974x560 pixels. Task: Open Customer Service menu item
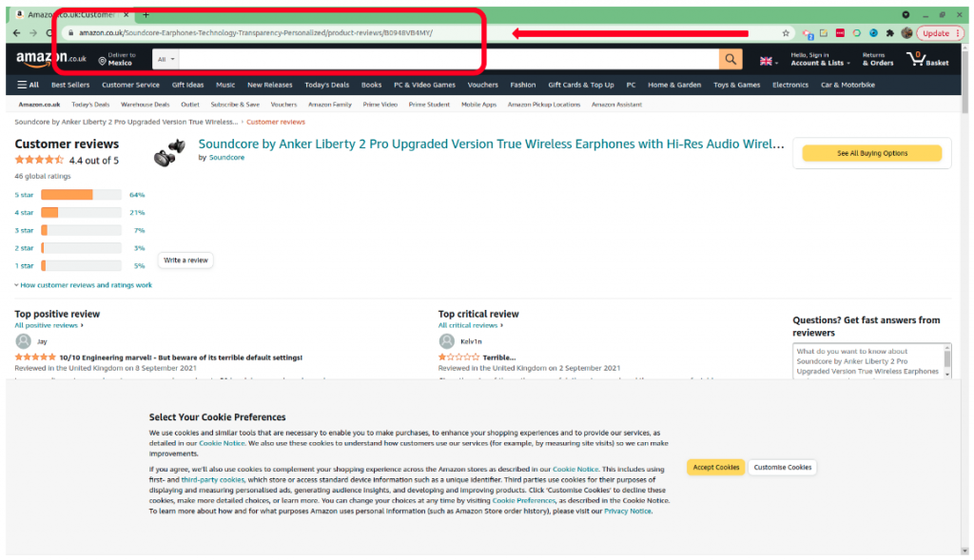pos(130,85)
